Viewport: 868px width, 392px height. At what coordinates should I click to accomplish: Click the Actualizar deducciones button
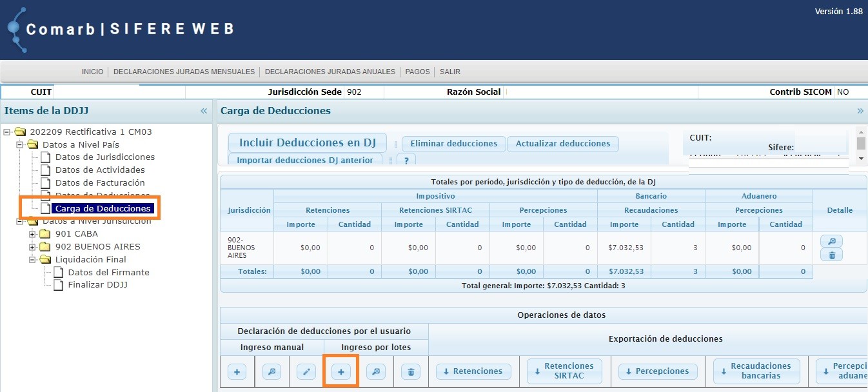point(562,144)
